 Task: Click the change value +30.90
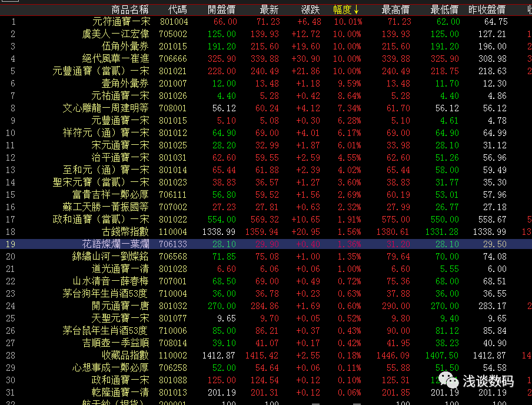tap(305, 59)
